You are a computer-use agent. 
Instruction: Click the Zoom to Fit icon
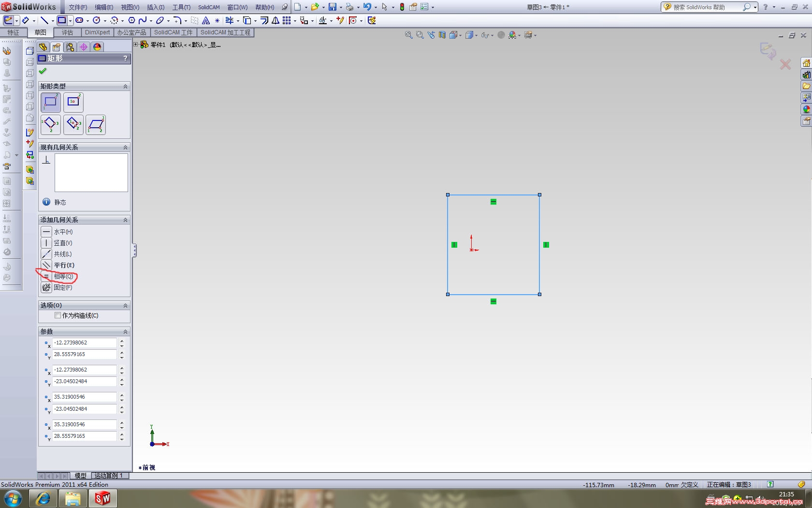409,35
